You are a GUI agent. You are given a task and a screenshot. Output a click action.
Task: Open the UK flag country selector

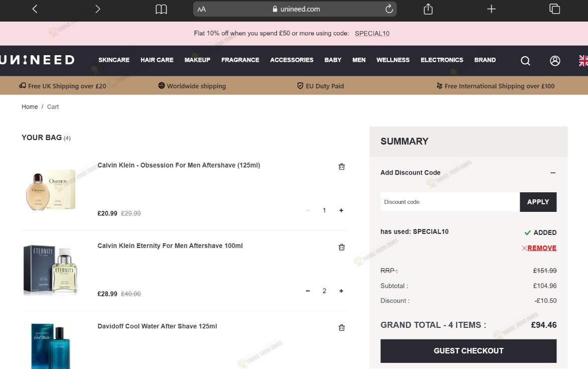(583, 61)
